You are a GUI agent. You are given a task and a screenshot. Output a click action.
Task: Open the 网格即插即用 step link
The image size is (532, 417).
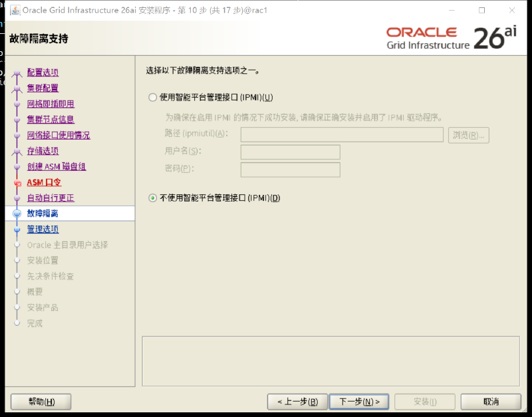click(51, 104)
